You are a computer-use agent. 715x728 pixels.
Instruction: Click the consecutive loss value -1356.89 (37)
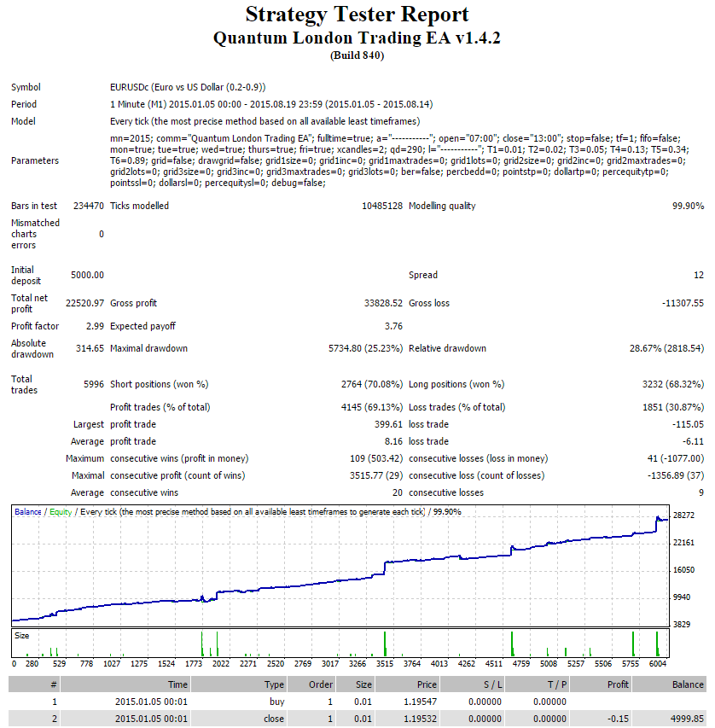click(676, 476)
